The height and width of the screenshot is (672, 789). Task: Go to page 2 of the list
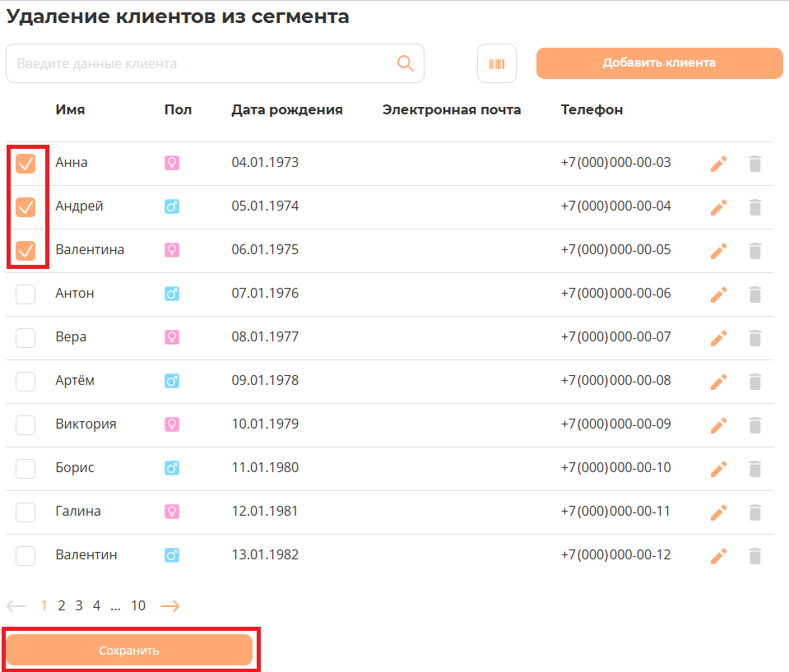coord(62,605)
